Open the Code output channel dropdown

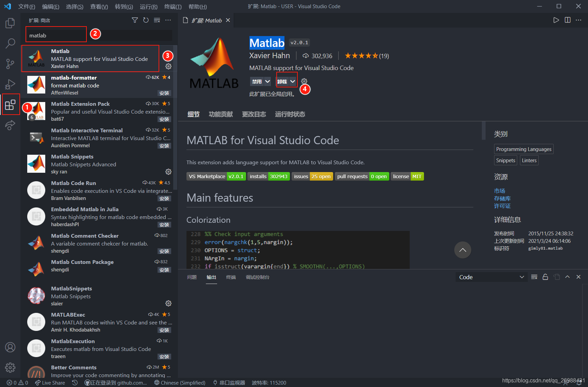[491, 277]
